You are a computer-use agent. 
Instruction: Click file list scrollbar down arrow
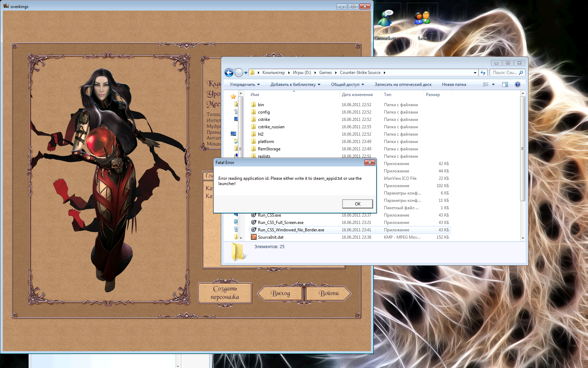(523, 238)
